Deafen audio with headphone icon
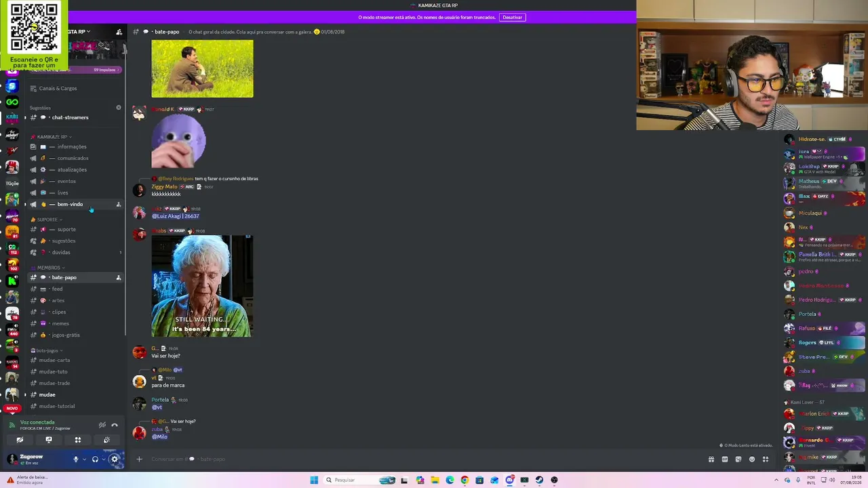 coord(95,459)
